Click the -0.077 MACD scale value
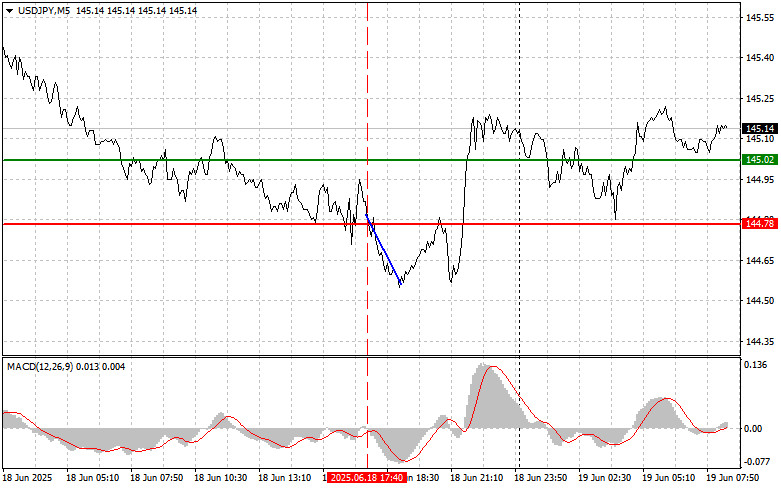Image resolution: width=781 pixels, height=489 pixels. click(x=757, y=461)
